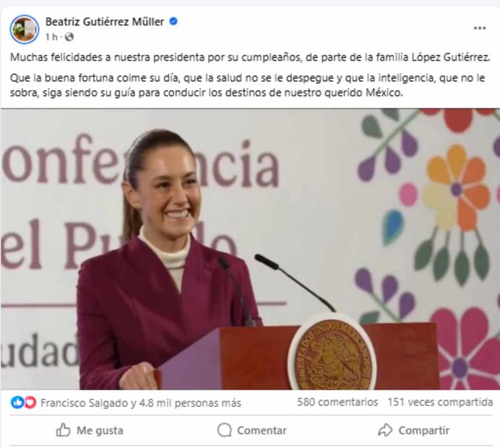500x448 pixels.
Task: Click the blue verified badge icon
Action: (173, 22)
